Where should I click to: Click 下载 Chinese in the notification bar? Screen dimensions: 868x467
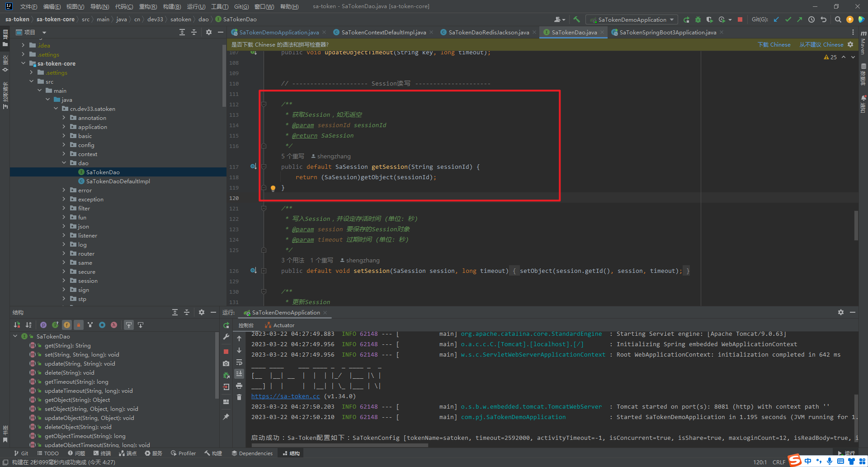774,44
